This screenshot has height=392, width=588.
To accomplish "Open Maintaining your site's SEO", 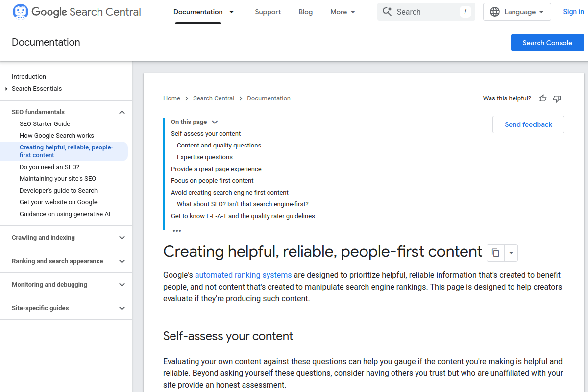I will (58, 179).
